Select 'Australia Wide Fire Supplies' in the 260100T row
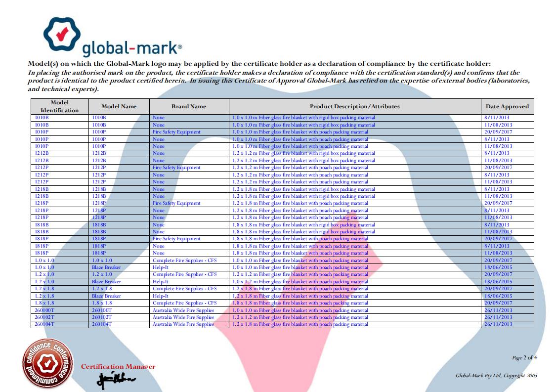 [x=183, y=310]
